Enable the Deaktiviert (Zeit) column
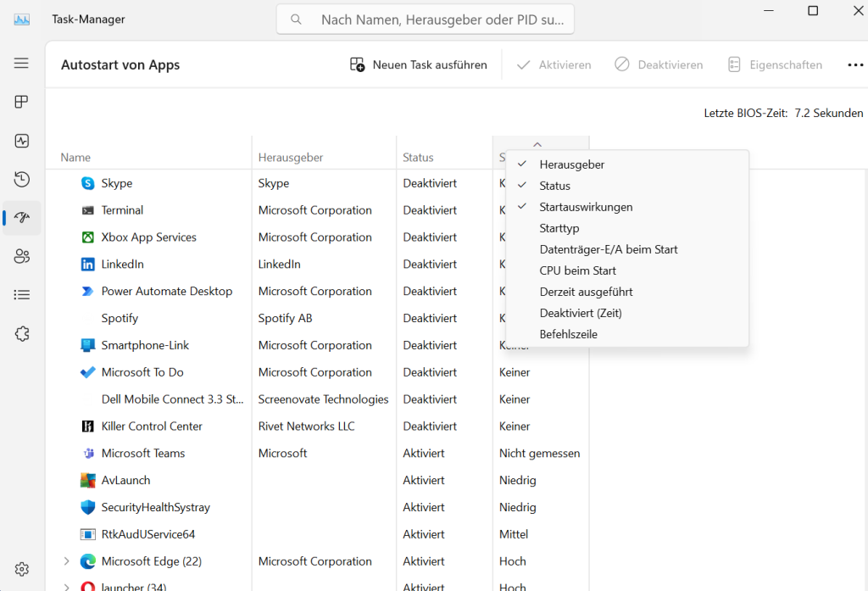The width and height of the screenshot is (868, 591). pos(627,313)
